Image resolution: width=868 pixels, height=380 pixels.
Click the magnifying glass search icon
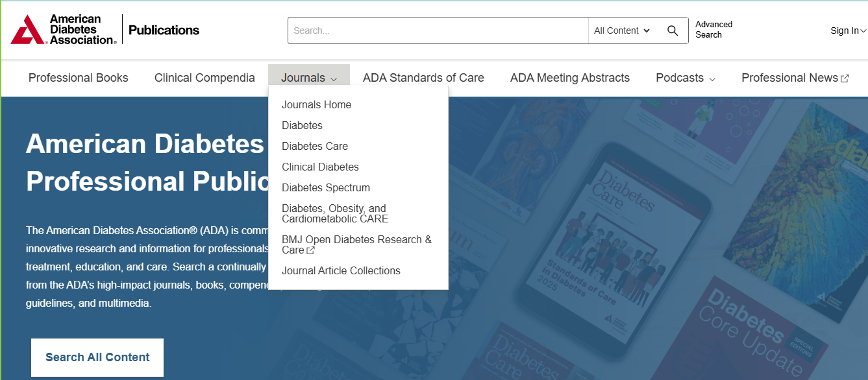(x=673, y=30)
